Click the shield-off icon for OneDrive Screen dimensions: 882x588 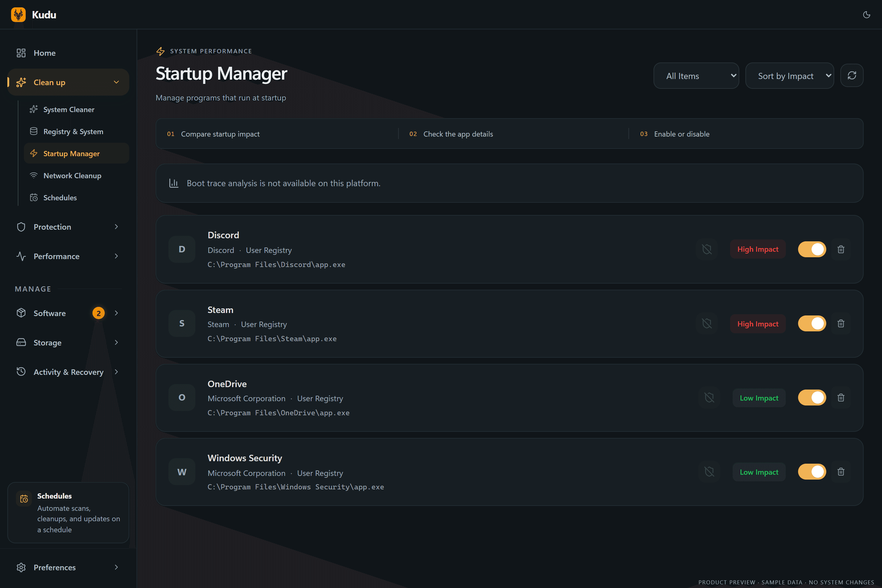(709, 398)
